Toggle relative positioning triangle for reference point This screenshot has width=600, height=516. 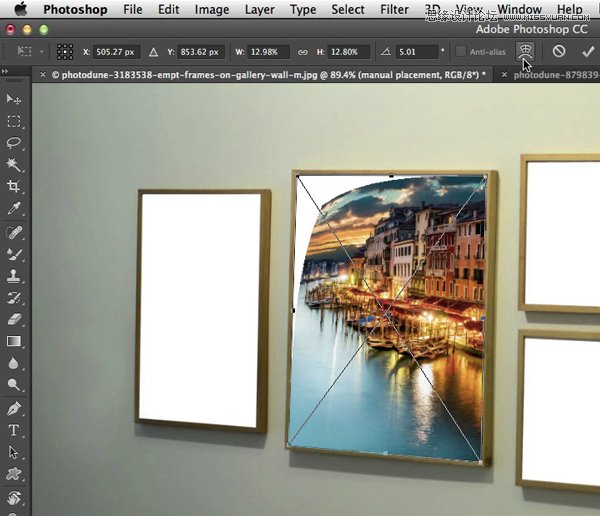pyautogui.click(x=153, y=52)
